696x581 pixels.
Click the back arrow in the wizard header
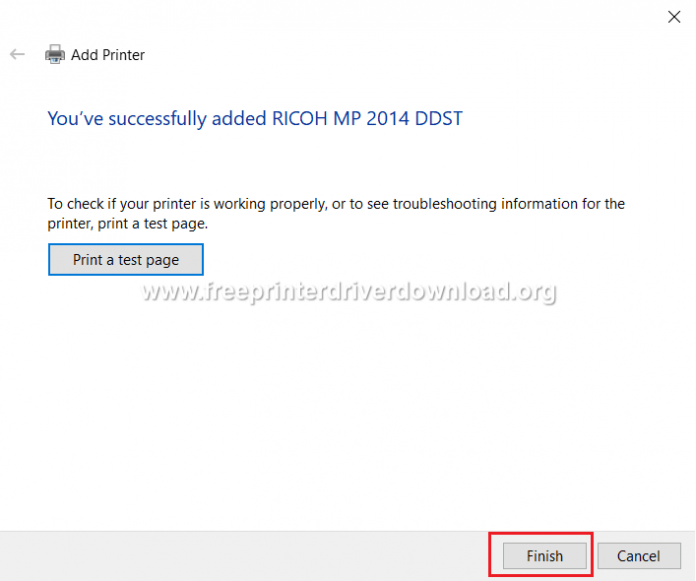point(17,55)
